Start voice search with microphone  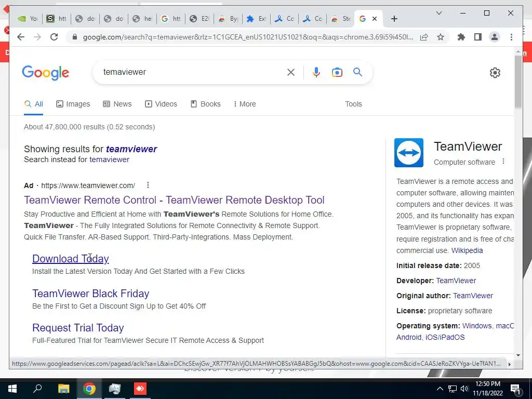(316, 72)
